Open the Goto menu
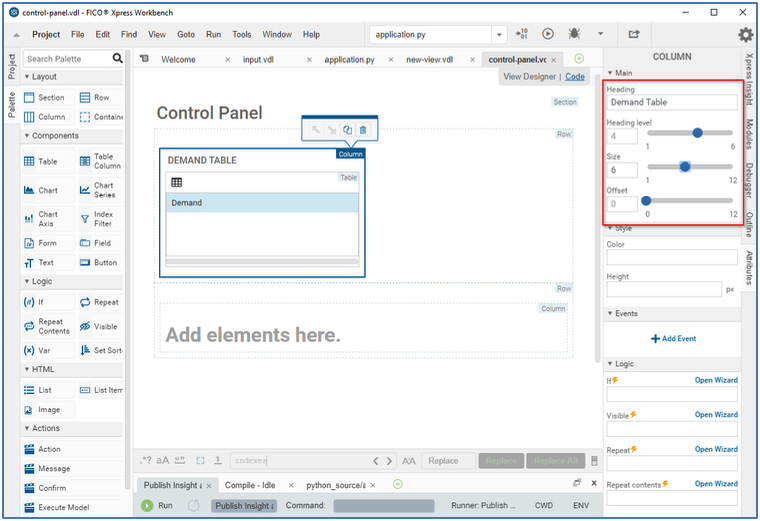The width and height of the screenshot is (760, 521). click(186, 34)
